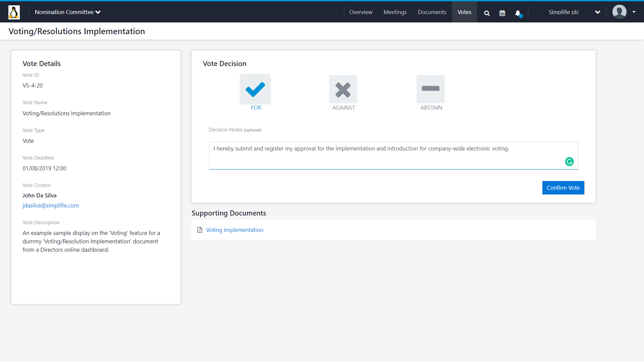Open the user account dropdown arrow
The height and width of the screenshot is (362, 644).
634,12
